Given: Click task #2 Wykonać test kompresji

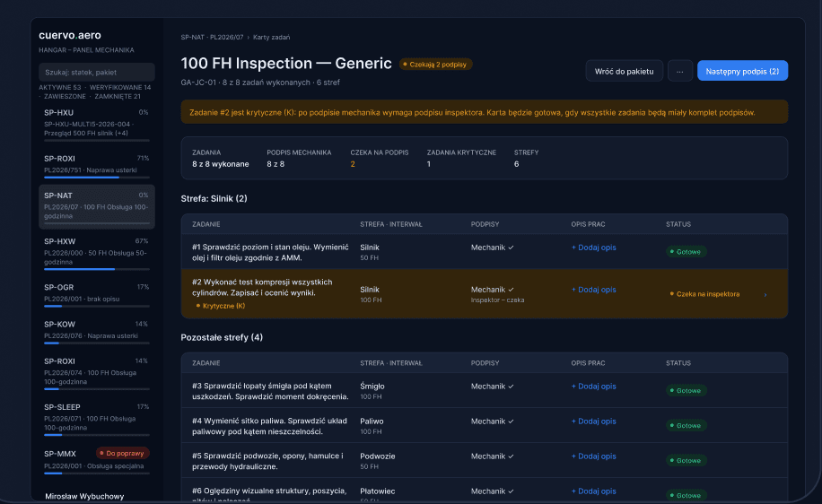Looking at the screenshot, I should 262,287.
